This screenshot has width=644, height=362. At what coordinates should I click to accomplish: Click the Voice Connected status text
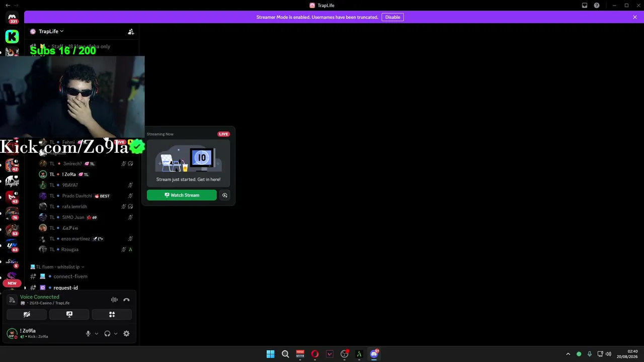(x=40, y=297)
